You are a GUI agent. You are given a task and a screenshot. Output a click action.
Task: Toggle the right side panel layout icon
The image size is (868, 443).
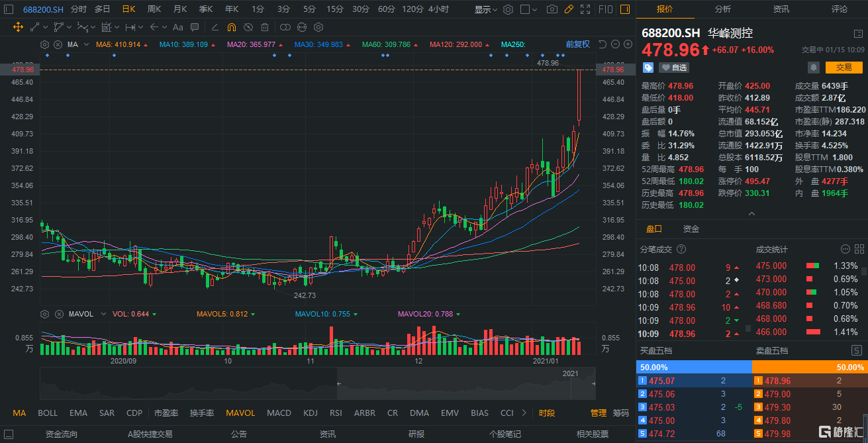(x=625, y=9)
